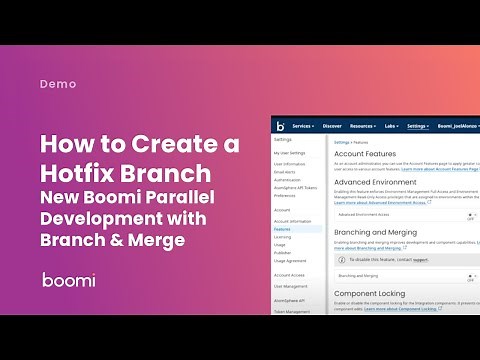Select User Information in the sidebar
480x360 pixels.
tap(289, 164)
